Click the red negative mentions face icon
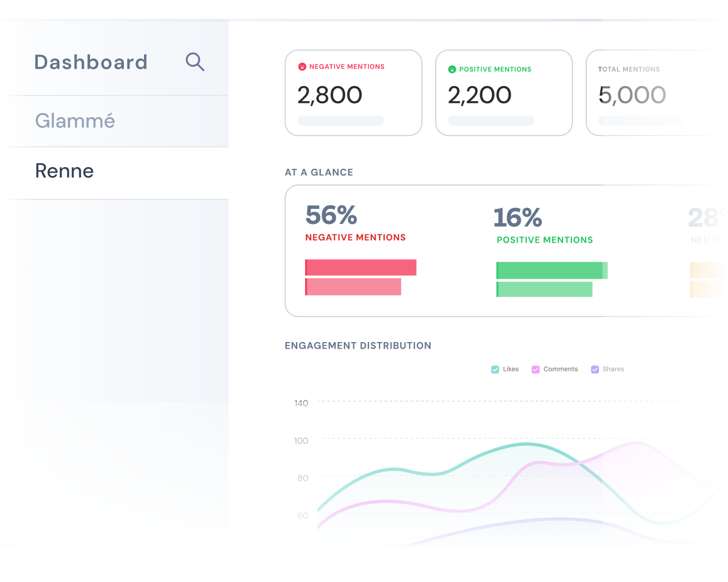728x582 pixels. click(302, 67)
